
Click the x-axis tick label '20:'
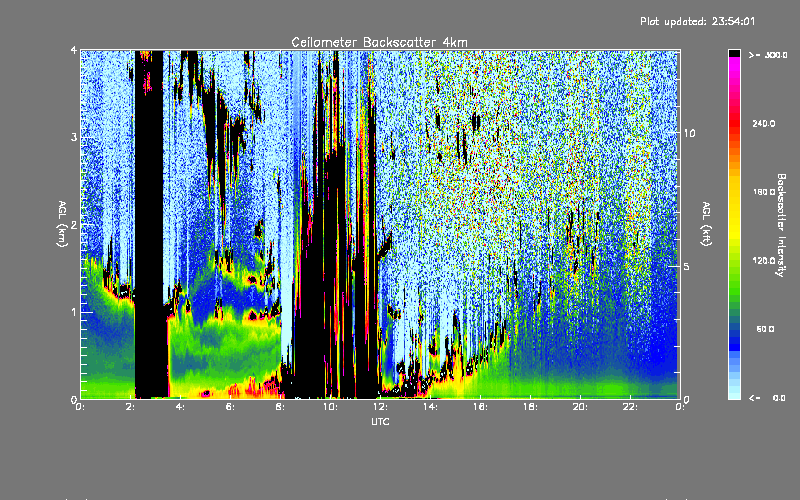coord(580,407)
